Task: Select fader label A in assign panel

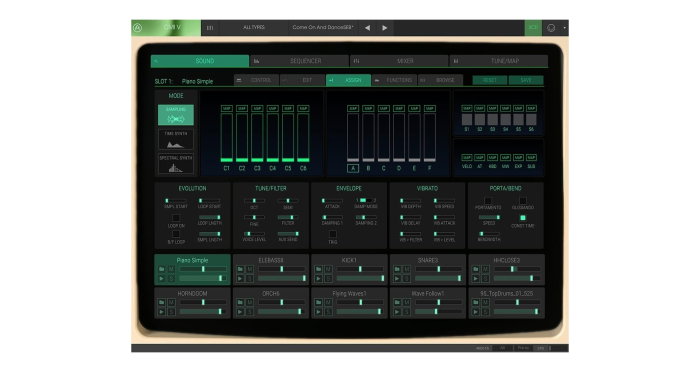Action: [x=353, y=168]
